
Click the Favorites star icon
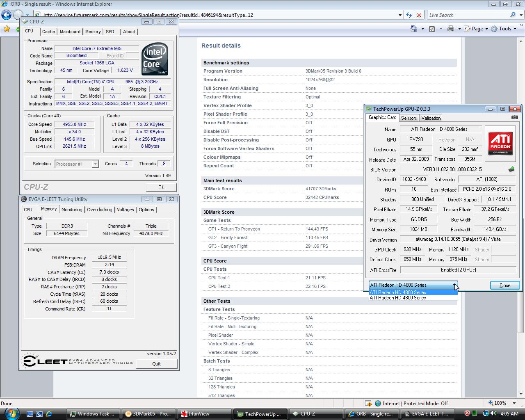(7, 29)
